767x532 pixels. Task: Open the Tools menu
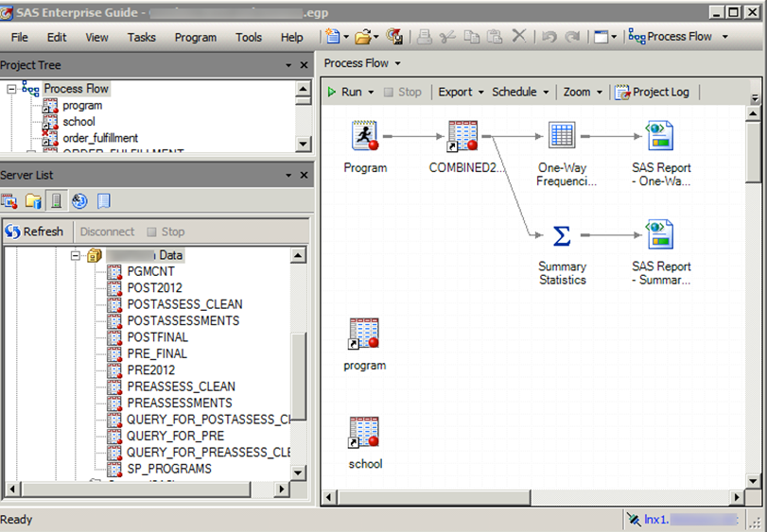249,38
